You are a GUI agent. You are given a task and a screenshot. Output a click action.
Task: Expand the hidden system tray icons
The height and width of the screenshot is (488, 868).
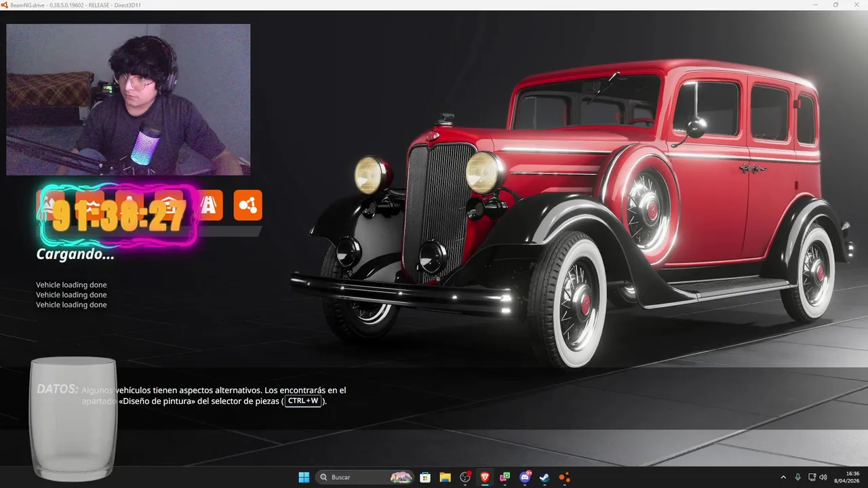coord(783,477)
